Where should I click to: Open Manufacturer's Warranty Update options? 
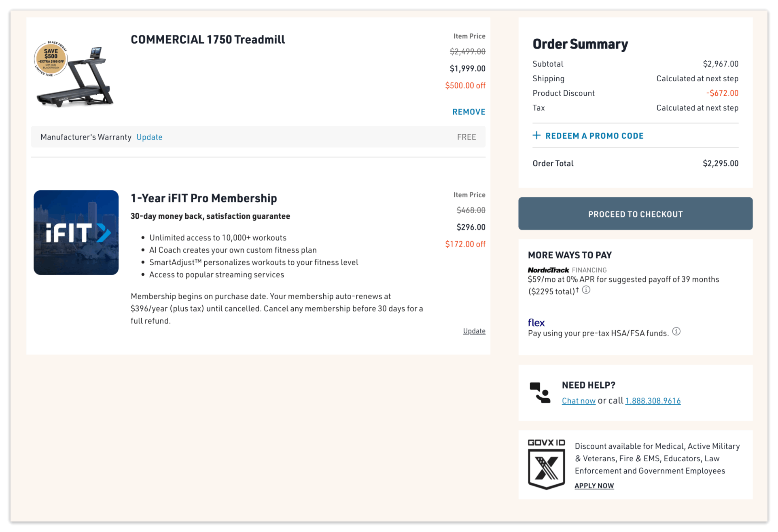coord(149,137)
